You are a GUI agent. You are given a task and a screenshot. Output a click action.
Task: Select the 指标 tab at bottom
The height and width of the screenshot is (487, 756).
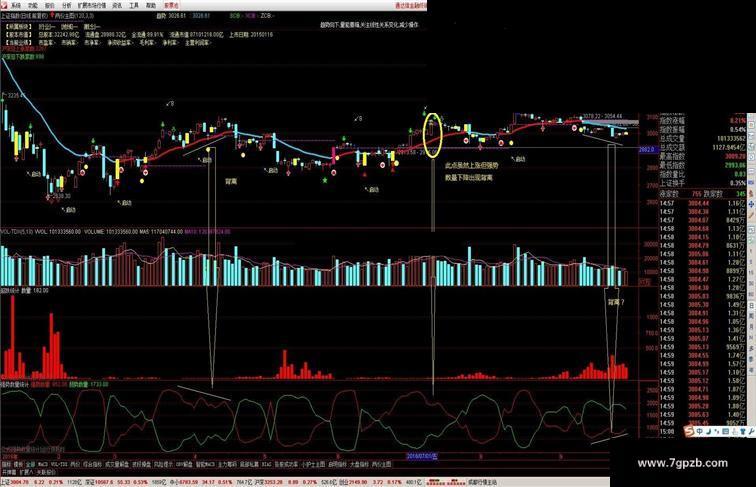tap(5, 464)
